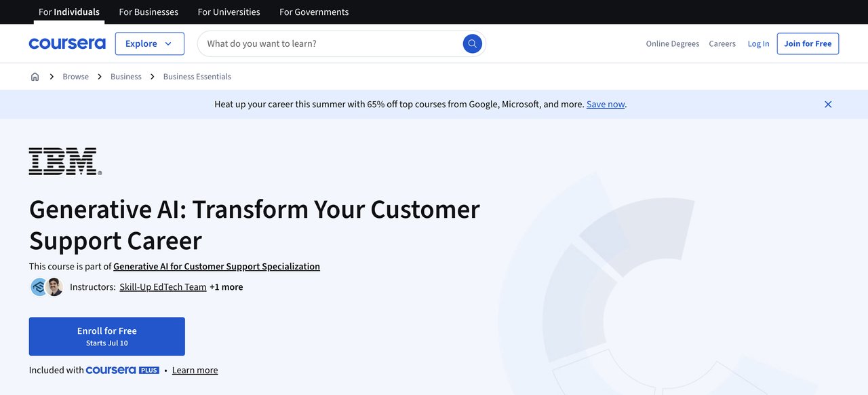868x395 pixels.
Task: Switch to the For Businesses tab
Action: click(x=149, y=12)
